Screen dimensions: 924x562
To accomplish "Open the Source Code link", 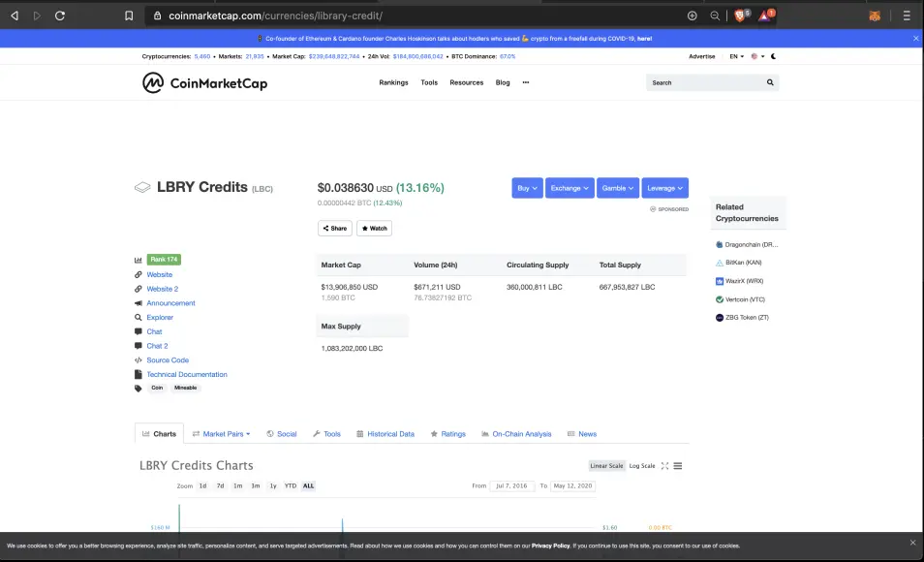I will pos(168,360).
